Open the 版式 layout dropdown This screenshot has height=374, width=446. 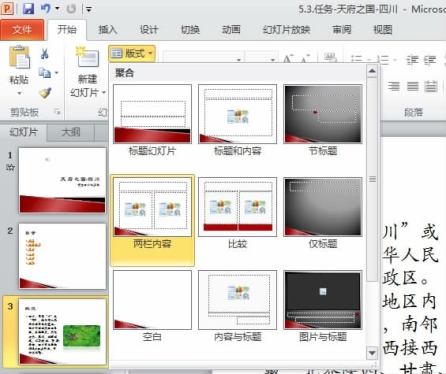[x=132, y=53]
